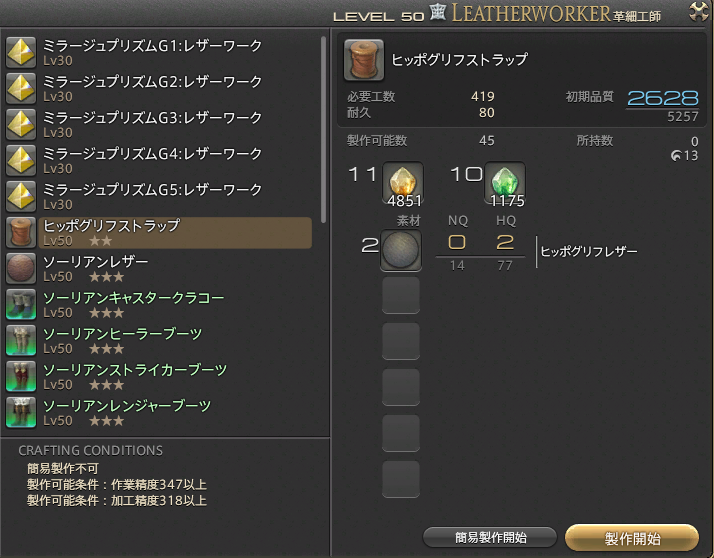Select the ミラージュプリズムG5:レザーワーク recipe

click(x=158, y=196)
